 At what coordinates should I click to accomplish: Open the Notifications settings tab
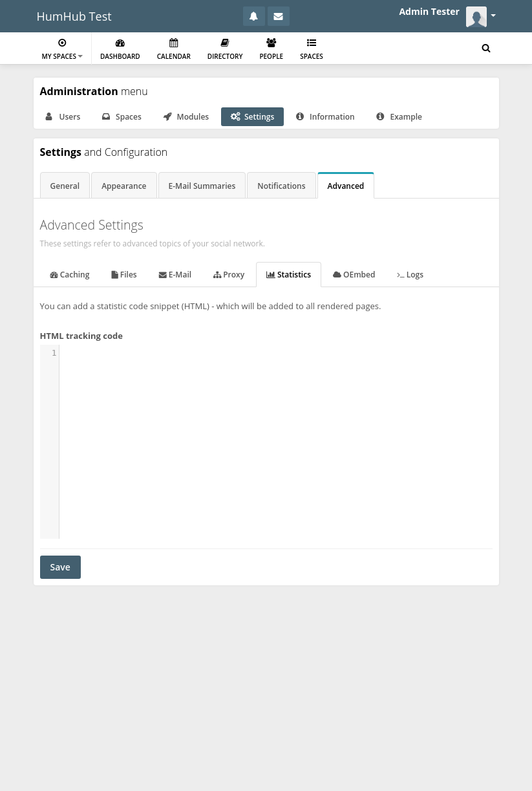[281, 186]
